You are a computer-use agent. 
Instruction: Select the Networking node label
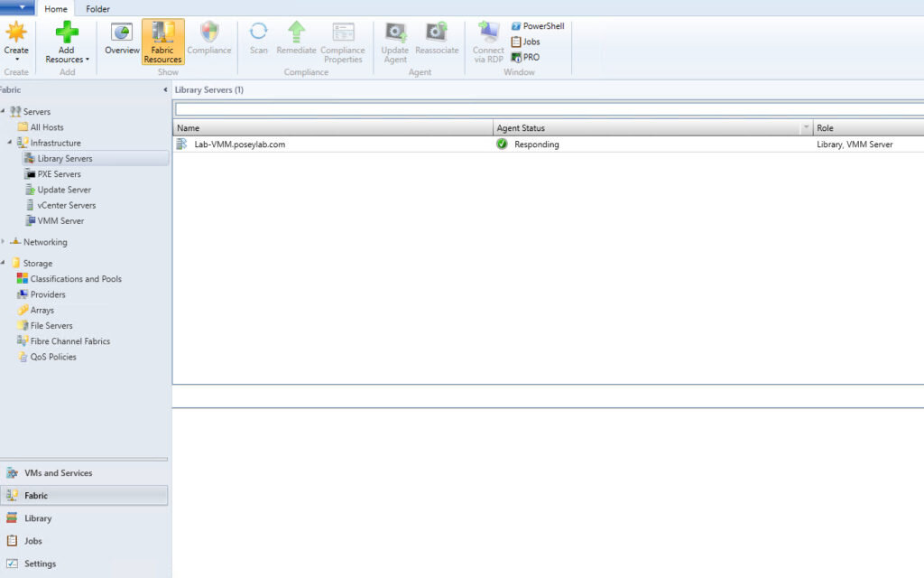(45, 242)
